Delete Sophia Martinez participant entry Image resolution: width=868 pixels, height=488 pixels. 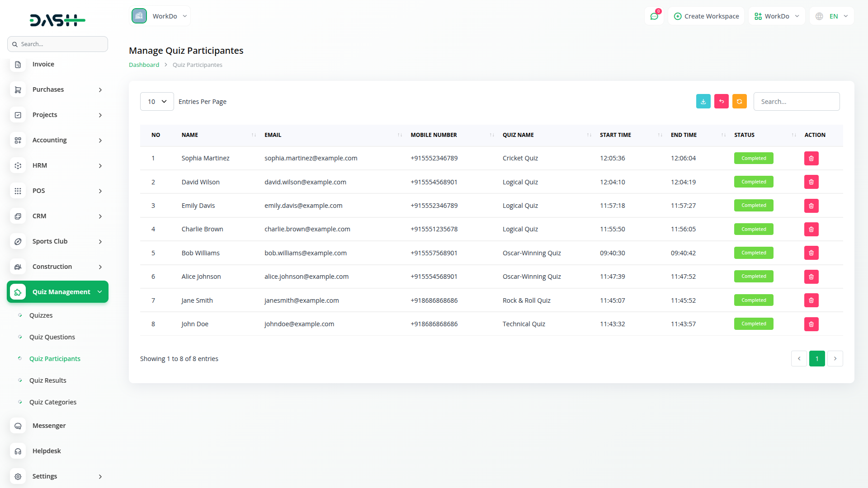[811, 158]
